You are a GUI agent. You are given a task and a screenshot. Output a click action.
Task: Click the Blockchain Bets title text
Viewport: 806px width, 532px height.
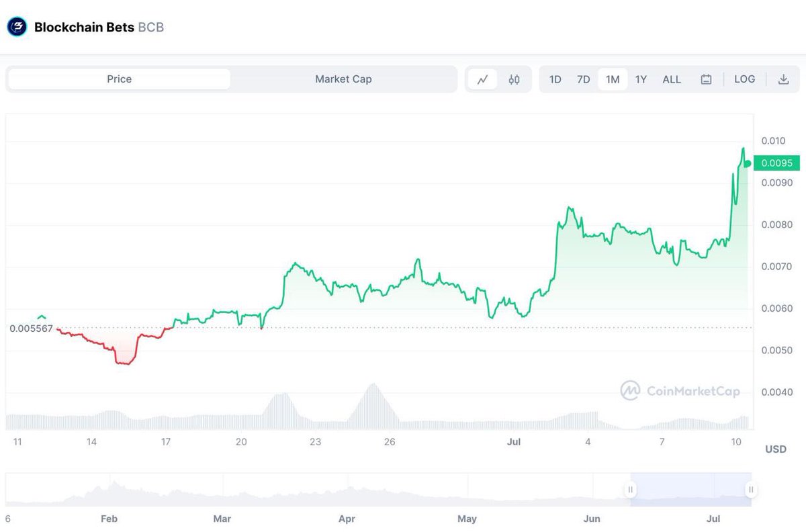tap(84, 28)
